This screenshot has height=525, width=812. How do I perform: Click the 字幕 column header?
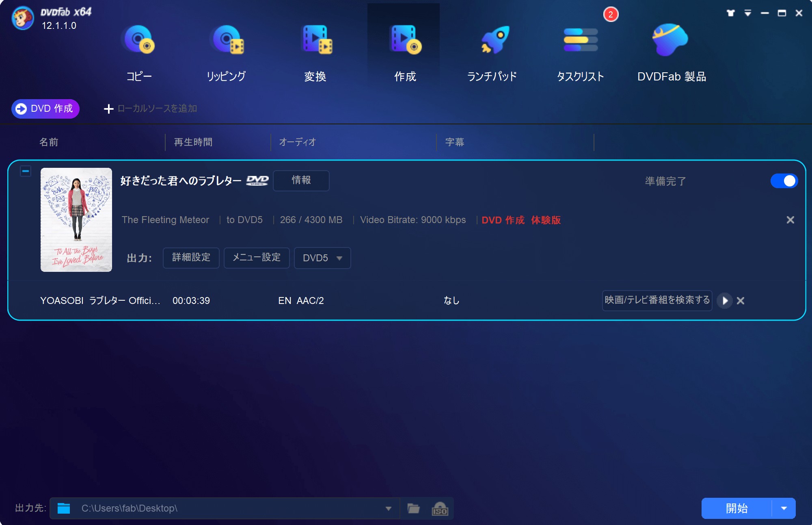click(x=455, y=142)
